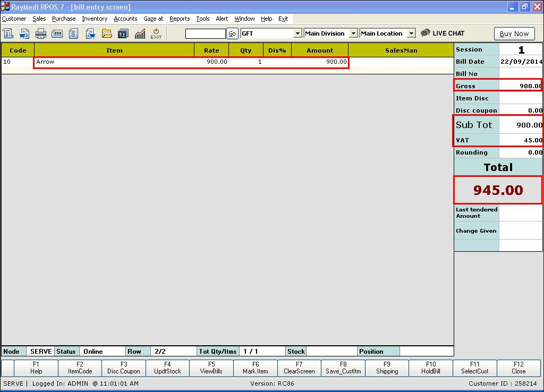544x392 pixels.
Task: Click the RayMedi application title icon
Action: click(x=5, y=6)
